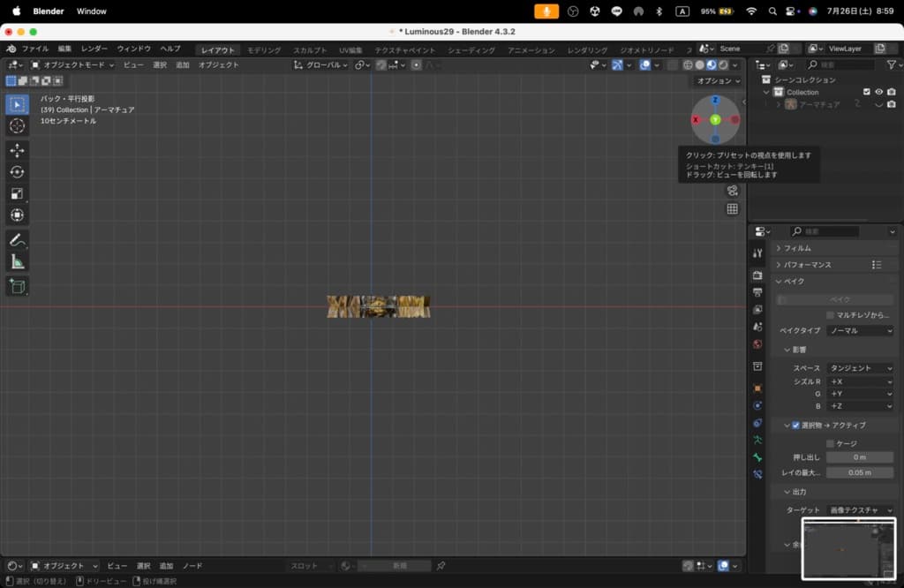Hide Collection with the eye icon

[x=878, y=92]
